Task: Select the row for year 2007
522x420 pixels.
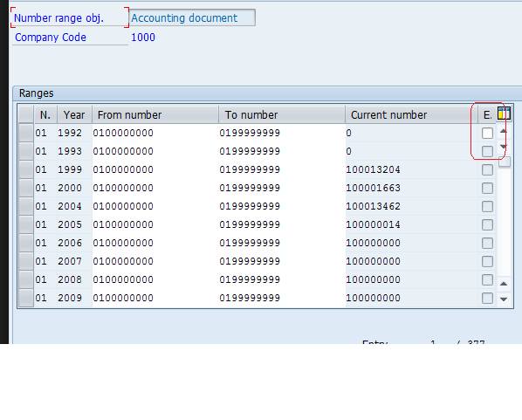Action: [26, 261]
